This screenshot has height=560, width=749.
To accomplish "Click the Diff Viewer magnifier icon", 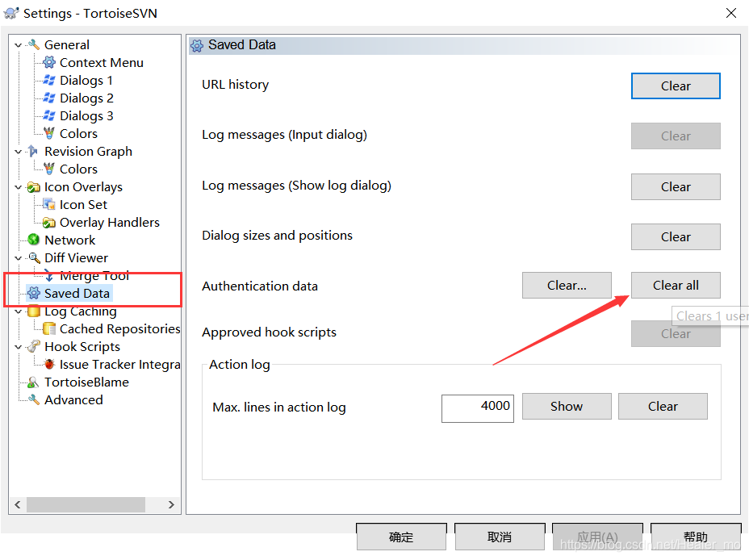I will tap(33, 257).
